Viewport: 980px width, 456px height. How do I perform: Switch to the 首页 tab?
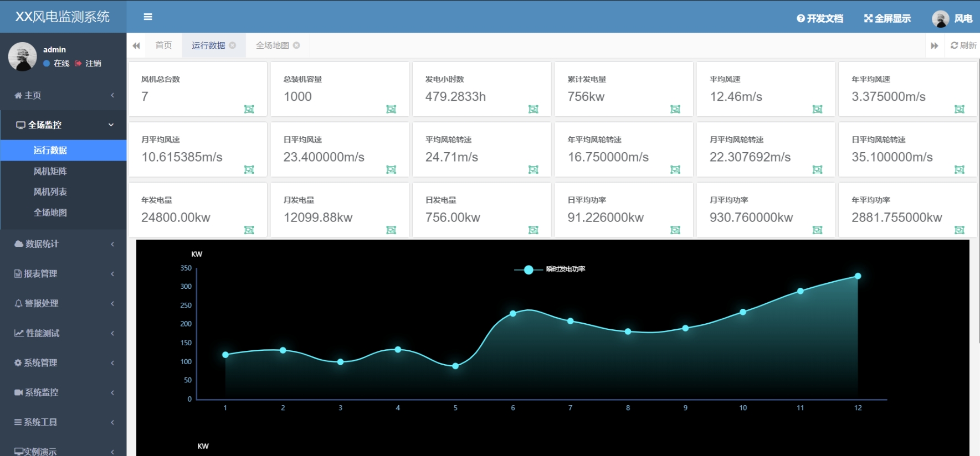(163, 45)
